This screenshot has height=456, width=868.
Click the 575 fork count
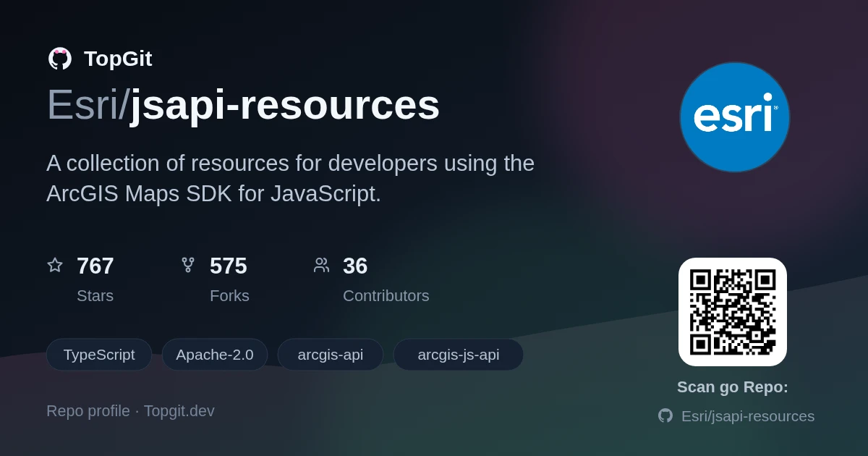click(229, 266)
